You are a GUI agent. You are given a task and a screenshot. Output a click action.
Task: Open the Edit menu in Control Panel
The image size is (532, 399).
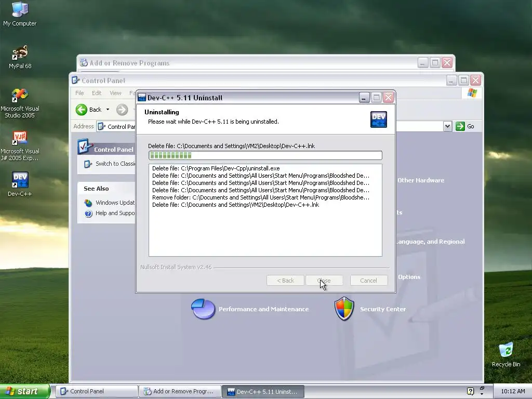[x=97, y=93]
